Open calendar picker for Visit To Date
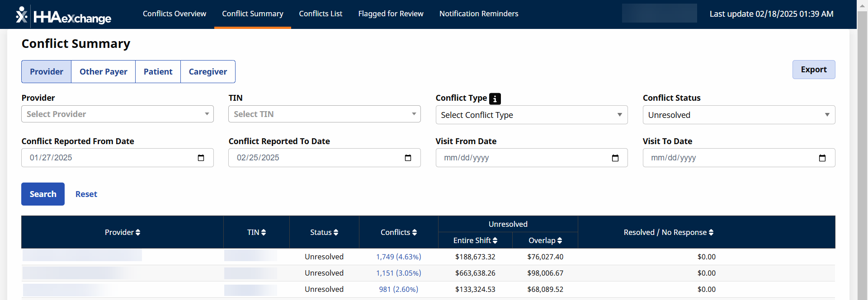The image size is (868, 300). pyautogui.click(x=822, y=158)
